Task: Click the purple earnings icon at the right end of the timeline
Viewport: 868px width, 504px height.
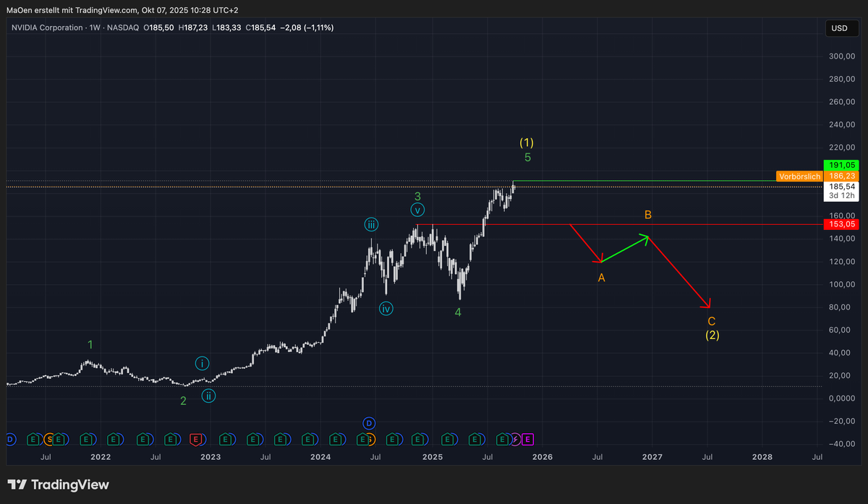Action: [527, 439]
